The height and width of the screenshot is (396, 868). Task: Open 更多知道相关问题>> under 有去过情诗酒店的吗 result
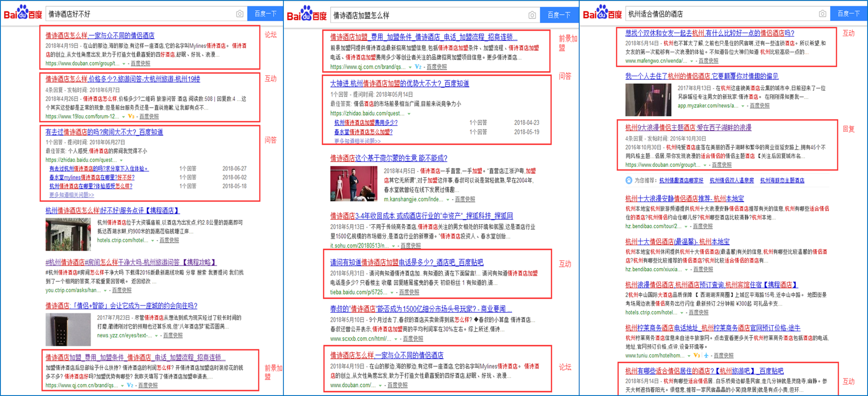pos(72,195)
